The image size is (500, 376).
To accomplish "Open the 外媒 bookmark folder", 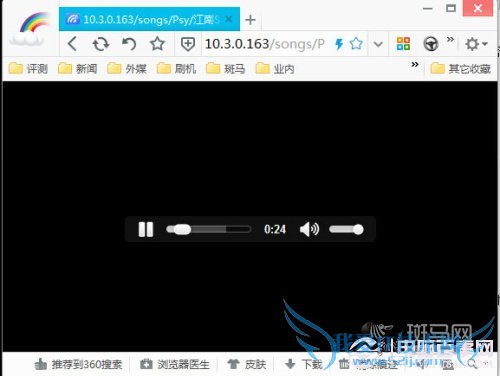I will (127, 69).
